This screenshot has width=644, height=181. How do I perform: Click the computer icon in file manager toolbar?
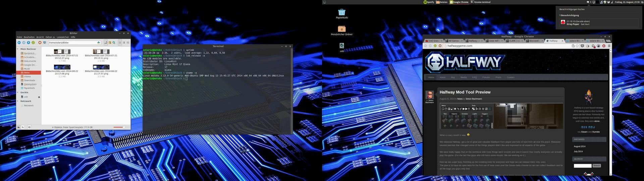point(45,43)
